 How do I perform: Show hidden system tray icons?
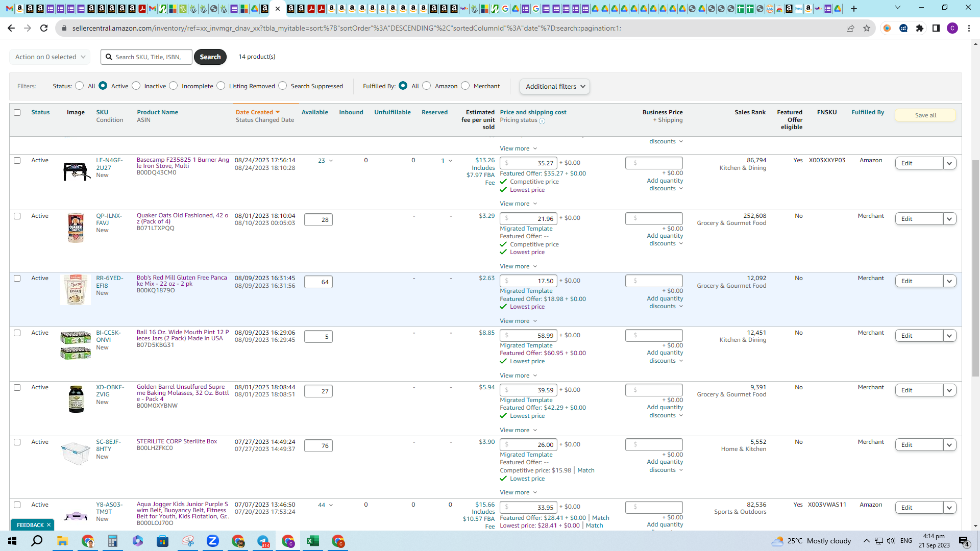pyautogui.click(x=867, y=541)
